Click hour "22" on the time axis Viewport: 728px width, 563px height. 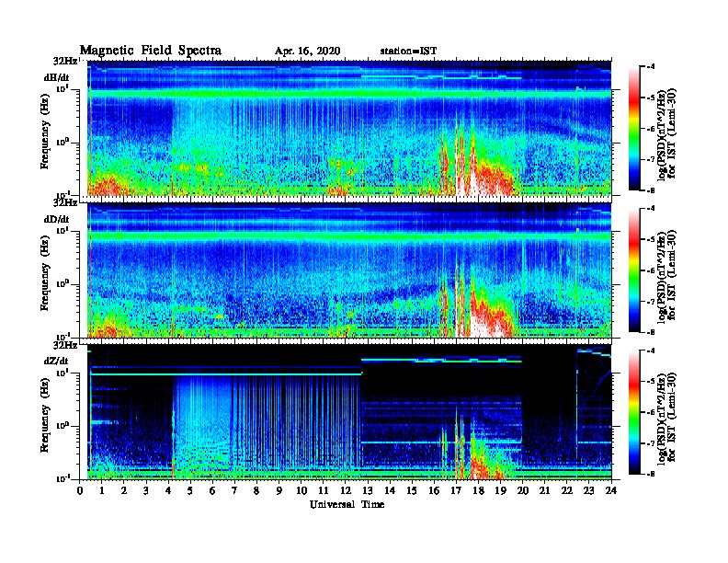[566, 490]
